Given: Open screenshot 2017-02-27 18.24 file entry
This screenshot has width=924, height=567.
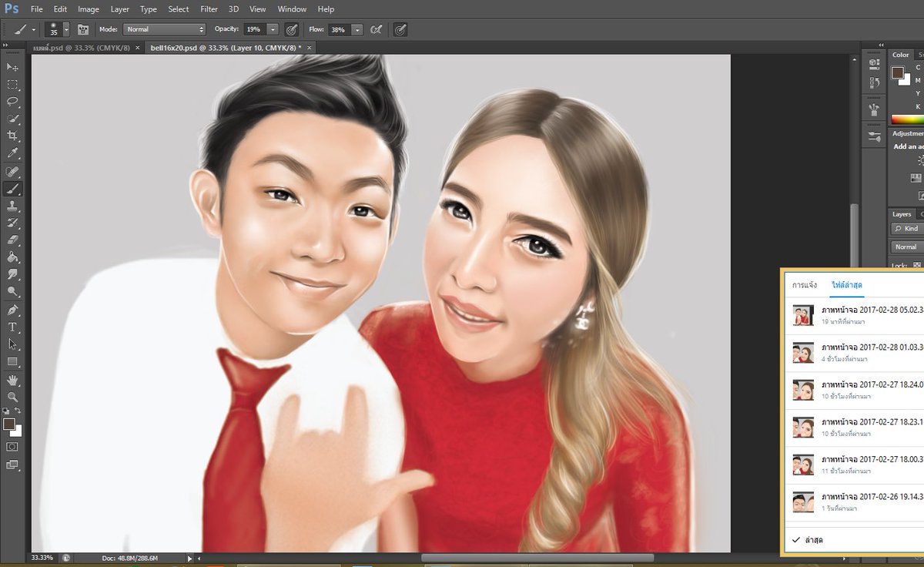Looking at the screenshot, I should pyautogui.click(x=855, y=390).
